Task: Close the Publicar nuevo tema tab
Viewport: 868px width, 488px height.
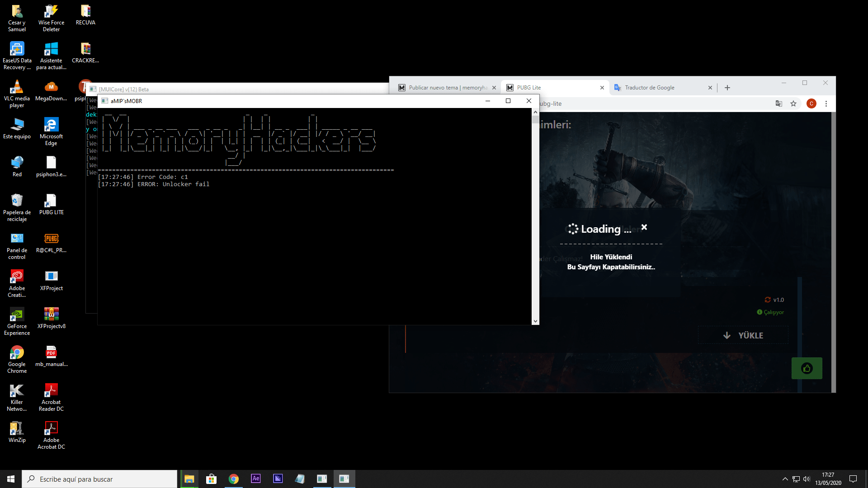Action: [x=494, y=88]
